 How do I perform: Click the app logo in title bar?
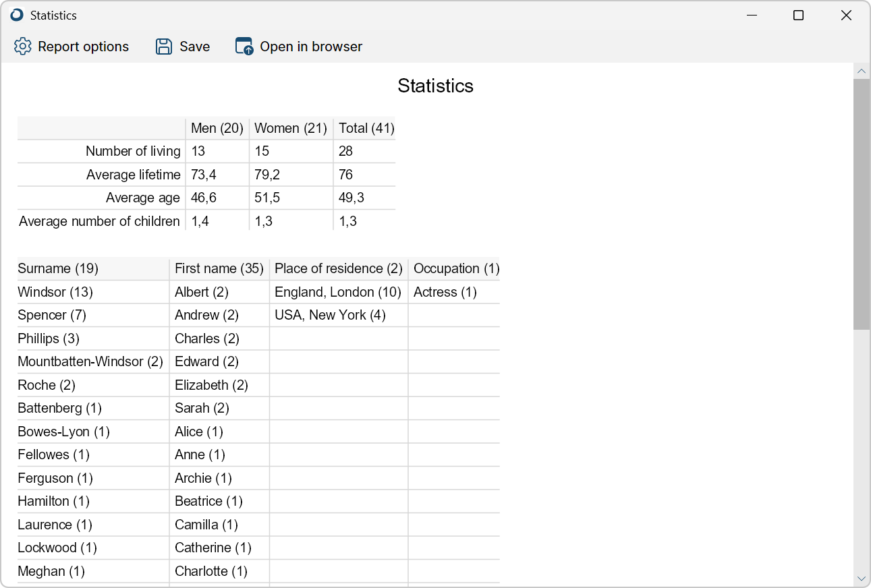[x=17, y=15]
